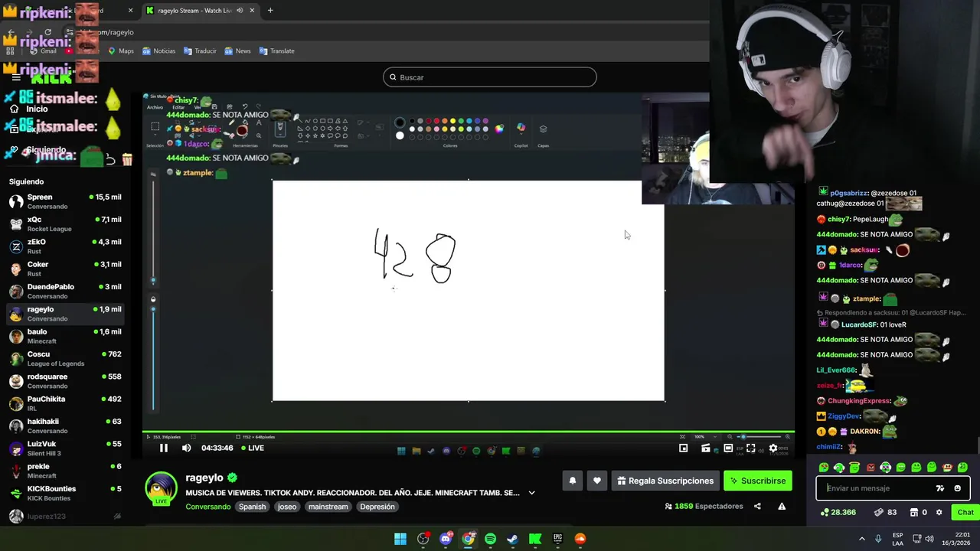The width and height of the screenshot is (980, 551).
Task: Open a new browser tab
Action: coord(270,11)
